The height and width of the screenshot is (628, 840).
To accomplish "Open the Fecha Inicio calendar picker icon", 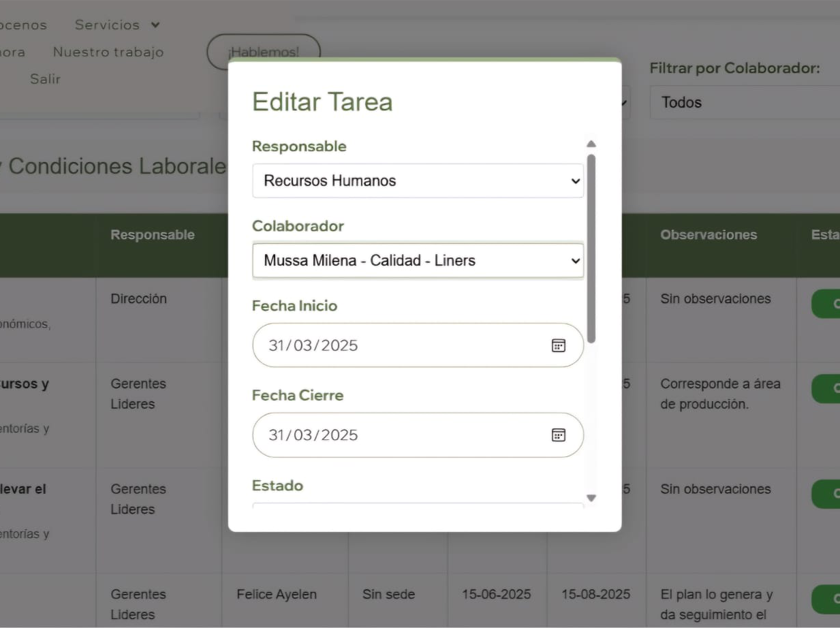I will pyautogui.click(x=558, y=345).
